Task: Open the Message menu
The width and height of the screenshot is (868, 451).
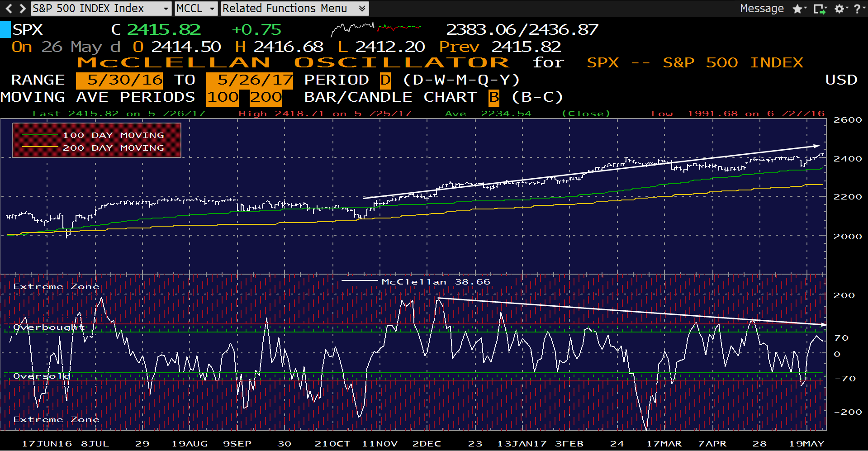Action: [762, 8]
